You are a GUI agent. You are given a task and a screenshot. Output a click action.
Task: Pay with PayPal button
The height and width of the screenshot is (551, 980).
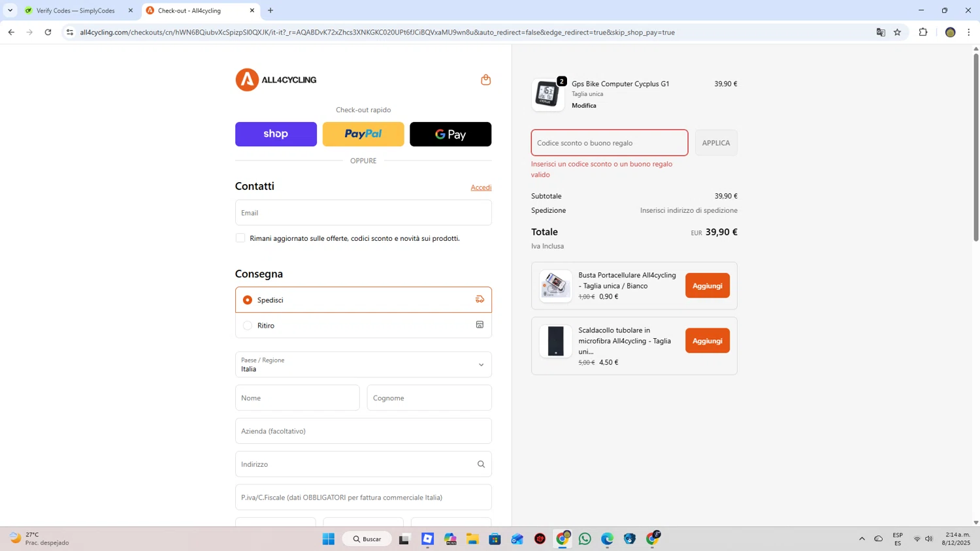[363, 134]
